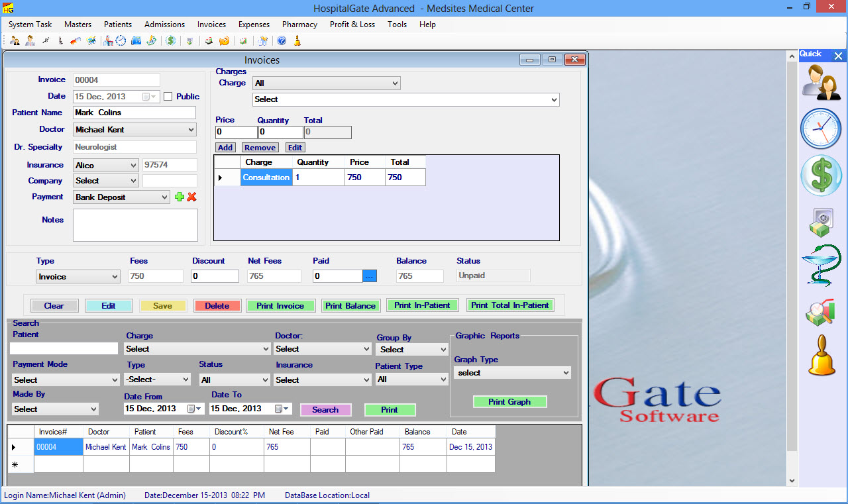The image size is (848, 504).
Task: Click the red Delete button
Action: (217, 306)
